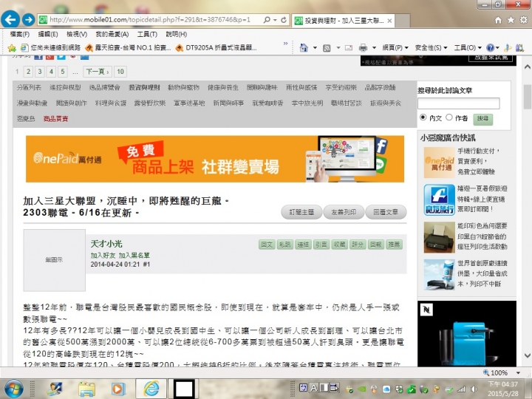Click the 投資與理財 category link
The height and width of the screenshot is (399, 532).
coord(144,87)
